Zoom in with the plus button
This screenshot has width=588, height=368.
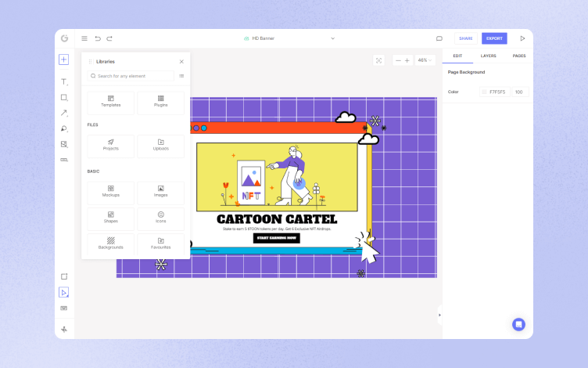pos(407,60)
